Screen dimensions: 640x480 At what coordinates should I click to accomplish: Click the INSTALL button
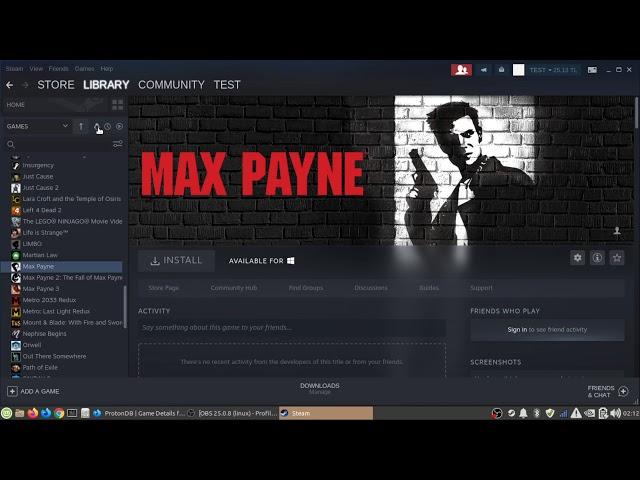pyautogui.click(x=176, y=261)
